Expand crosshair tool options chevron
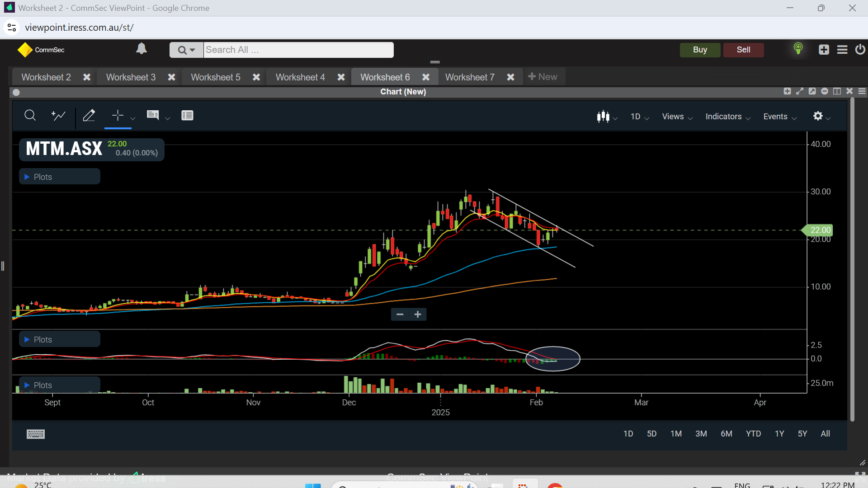 [x=132, y=118]
